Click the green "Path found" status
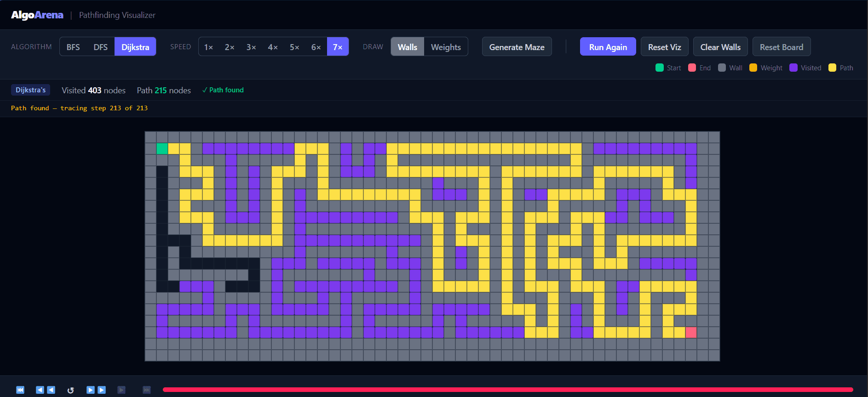Viewport: 868px width, 397px height. point(223,90)
